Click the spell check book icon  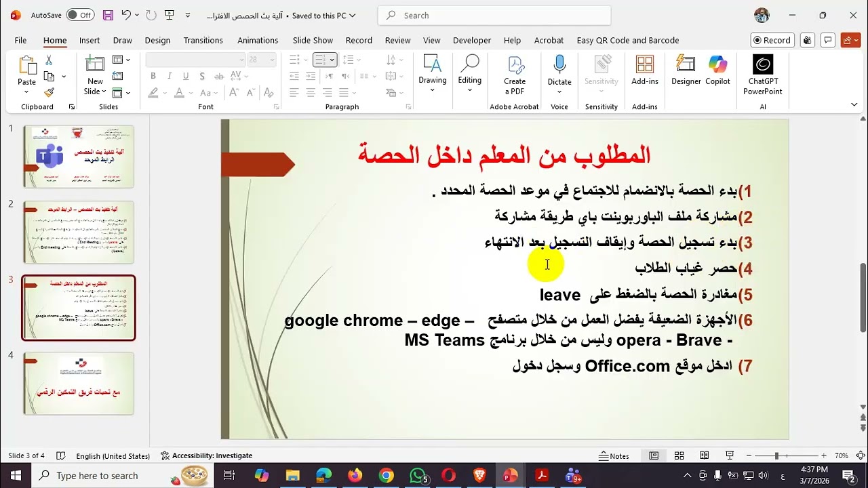[x=60, y=456]
